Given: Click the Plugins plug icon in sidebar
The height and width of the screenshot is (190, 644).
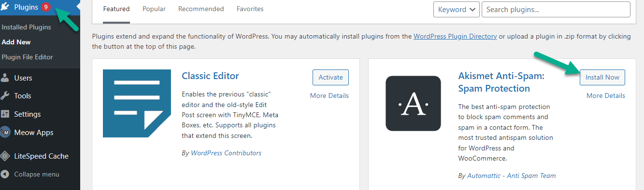Looking at the screenshot, I should coord(5,7).
